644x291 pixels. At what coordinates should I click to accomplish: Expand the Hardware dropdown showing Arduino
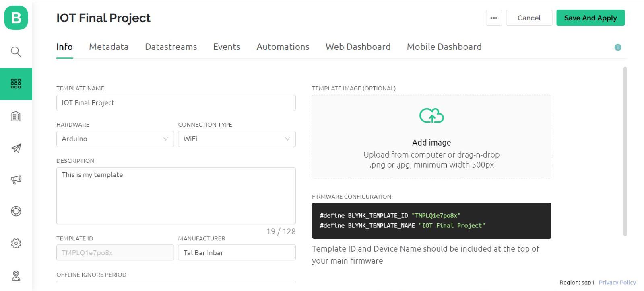click(x=115, y=139)
